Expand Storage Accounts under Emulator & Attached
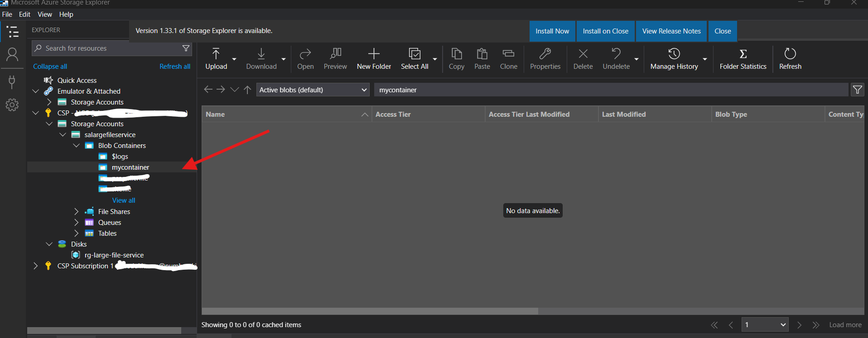Screen dimensions: 868x338 tap(49, 102)
